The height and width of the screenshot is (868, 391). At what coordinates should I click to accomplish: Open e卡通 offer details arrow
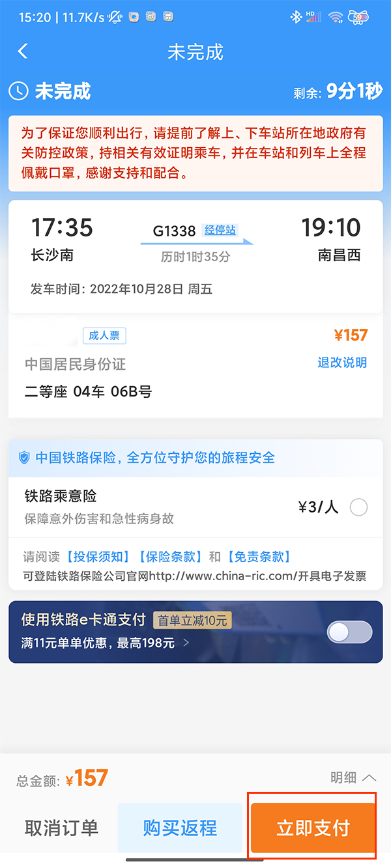coord(186,643)
